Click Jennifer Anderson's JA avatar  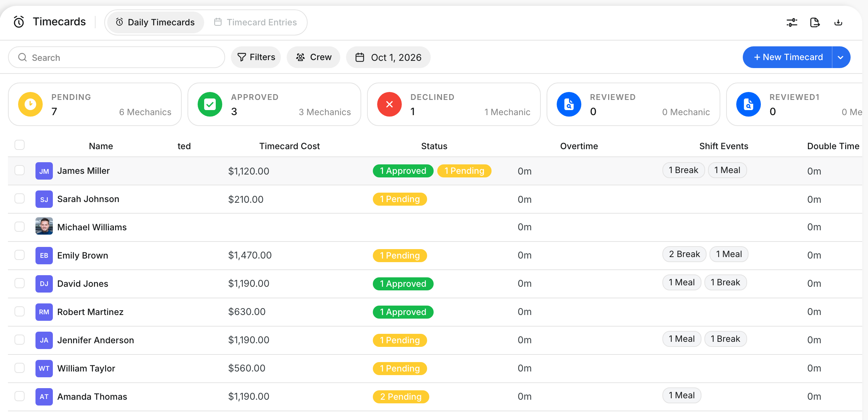point(44,340)
